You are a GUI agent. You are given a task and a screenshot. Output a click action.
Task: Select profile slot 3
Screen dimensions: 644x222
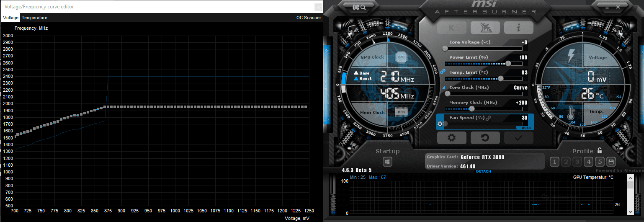click(x=577, y=162)
